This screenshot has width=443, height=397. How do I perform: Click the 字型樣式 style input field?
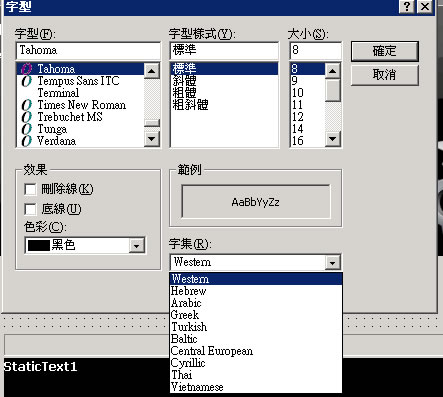tap(224, 50)
